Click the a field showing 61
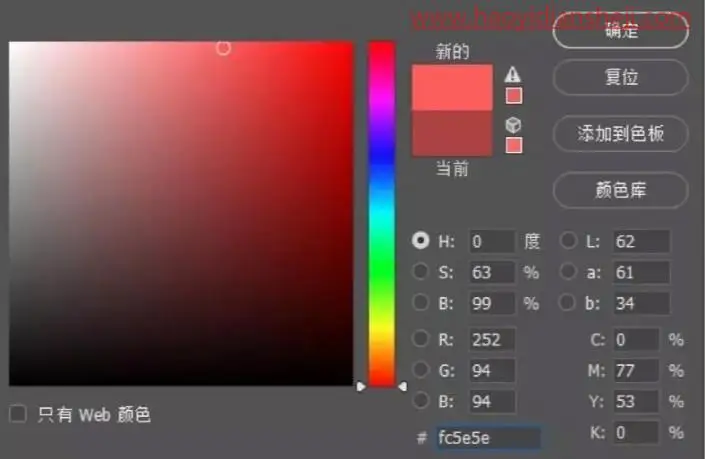The image size is (705, 459). coord(641,272)
